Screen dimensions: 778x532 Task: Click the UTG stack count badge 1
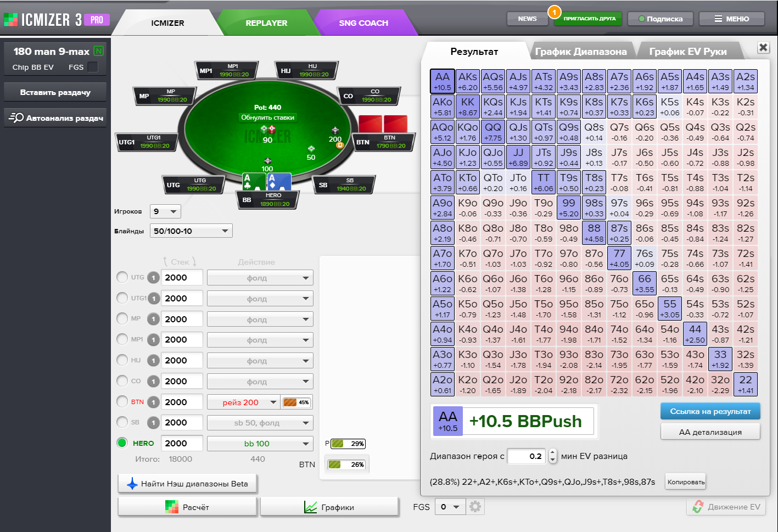tap(153, 278)
